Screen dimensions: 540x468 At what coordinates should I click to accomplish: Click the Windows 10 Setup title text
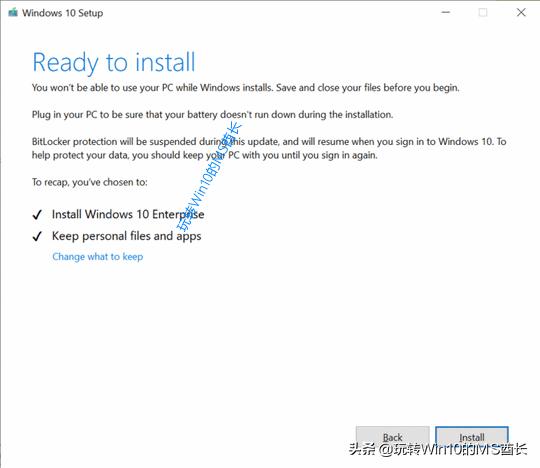coord(63,13)
